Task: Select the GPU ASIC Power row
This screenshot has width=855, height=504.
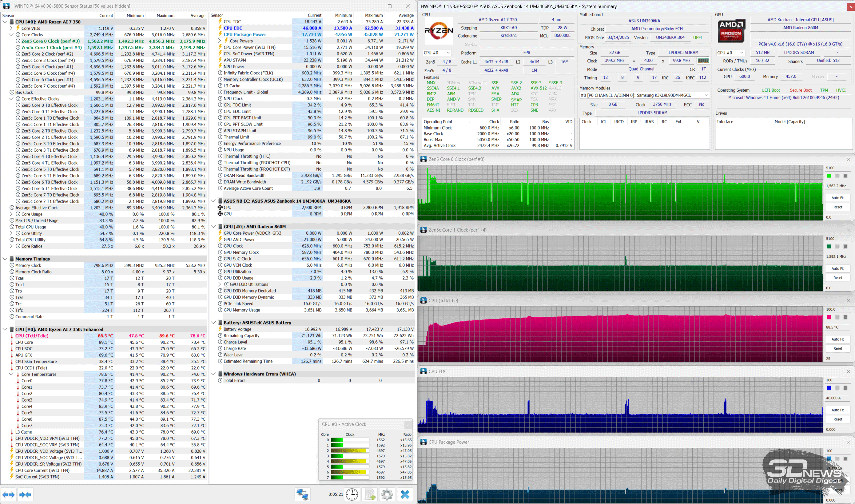Action: (x=316, y=240)
